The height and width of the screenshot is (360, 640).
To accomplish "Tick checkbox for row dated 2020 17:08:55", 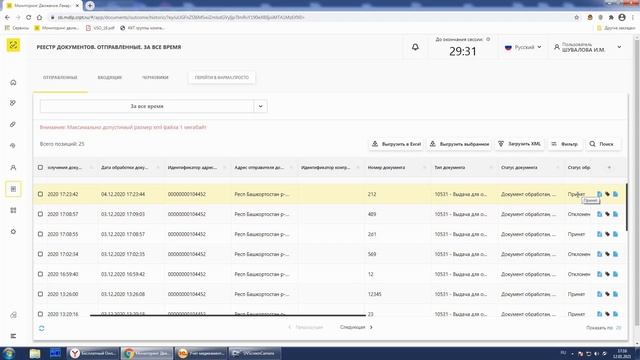I will pyautogui.click(x=40, y=234).
